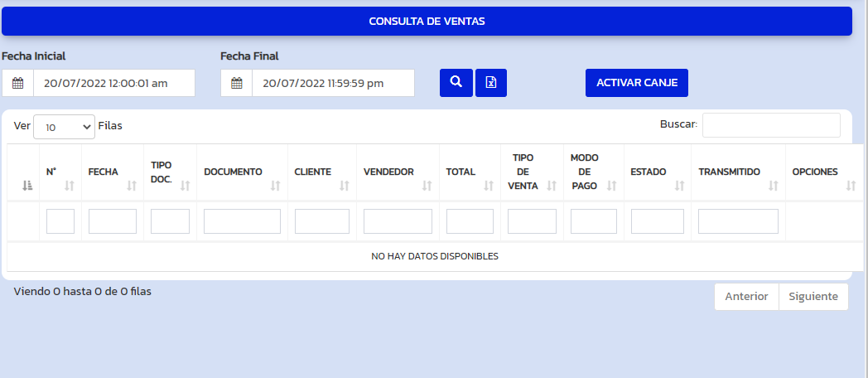Go to the Siguiente page
This screenshot has height=378, width=868.
point(813,297)
